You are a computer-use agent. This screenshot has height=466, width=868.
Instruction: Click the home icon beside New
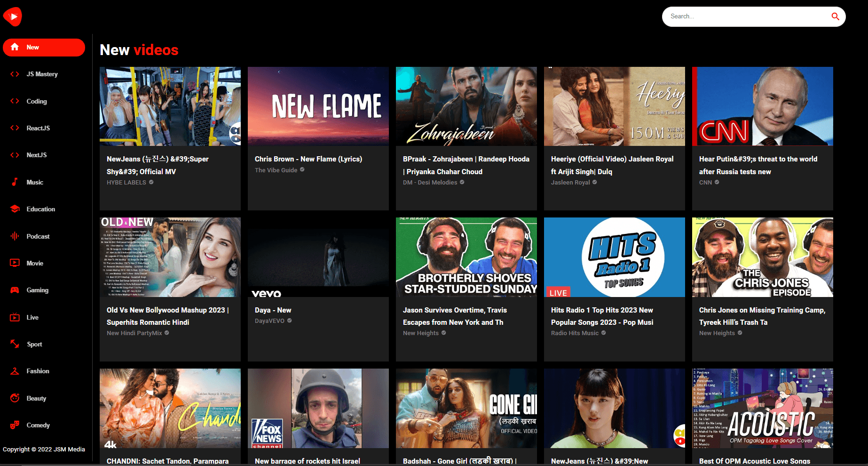click(15, 47)
